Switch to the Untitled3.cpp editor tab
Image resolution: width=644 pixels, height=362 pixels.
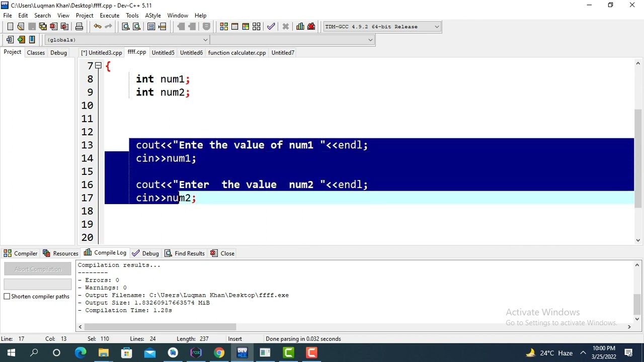[102, 53]
